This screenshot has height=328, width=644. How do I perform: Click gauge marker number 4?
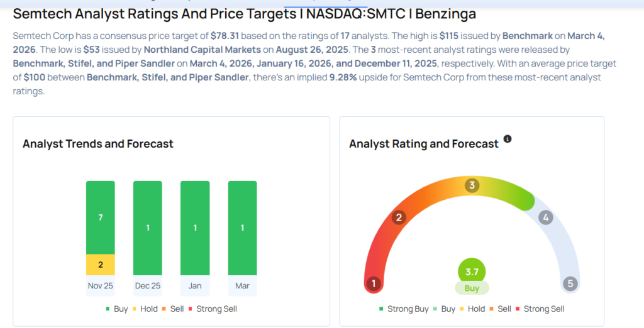pos(546,218)
